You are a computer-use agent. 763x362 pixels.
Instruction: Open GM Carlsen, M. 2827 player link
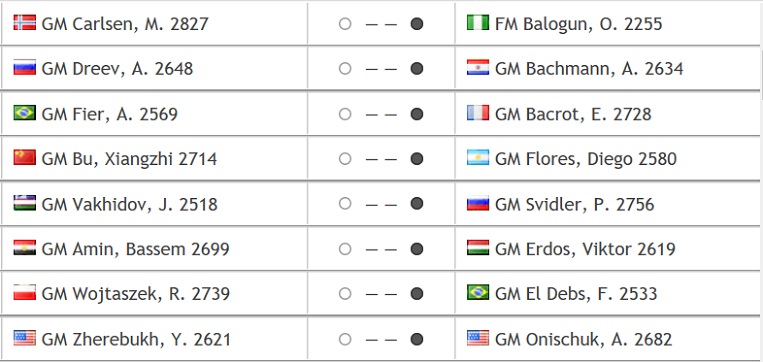[125, 24]
